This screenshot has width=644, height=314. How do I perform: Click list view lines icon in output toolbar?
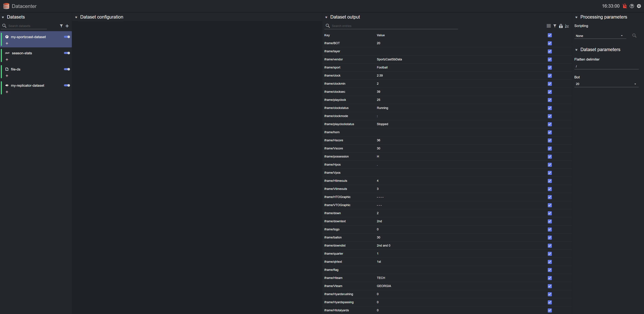coord(549,26)
